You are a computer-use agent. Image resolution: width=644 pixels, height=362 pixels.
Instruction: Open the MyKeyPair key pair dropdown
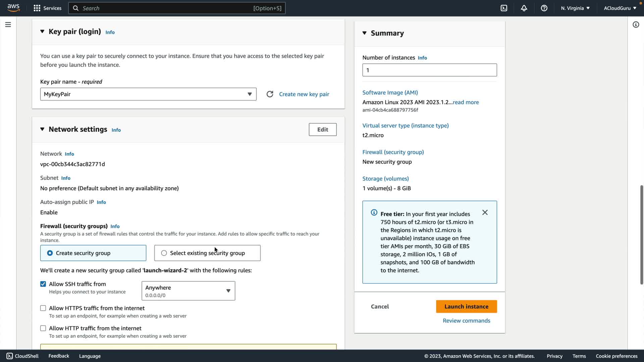[x=148, y=94]
